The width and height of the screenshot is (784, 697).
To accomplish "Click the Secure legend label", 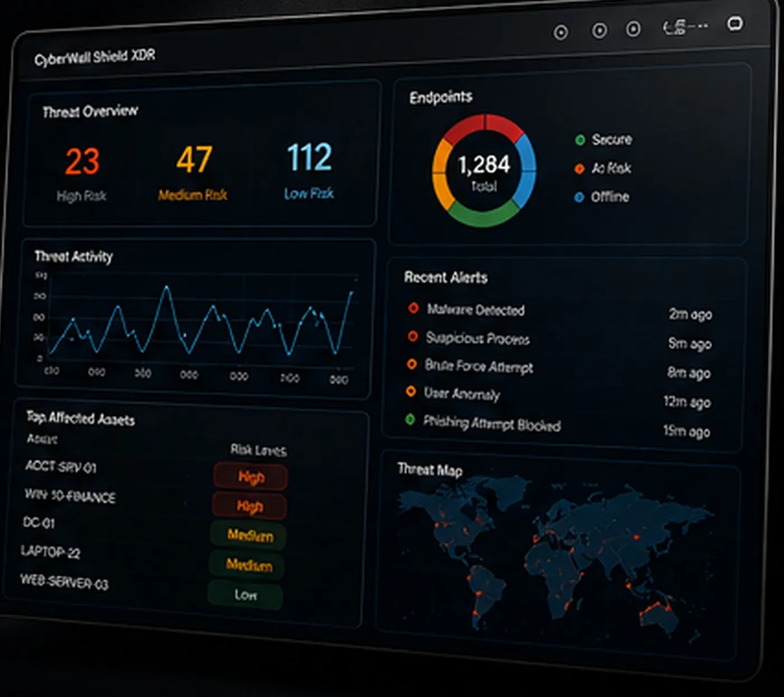I will pyautogui.click(x=612, y=139).
